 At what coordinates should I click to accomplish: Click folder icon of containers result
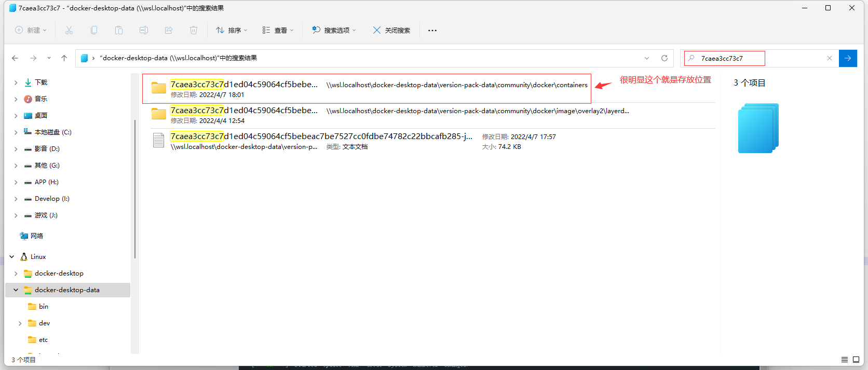159,88
